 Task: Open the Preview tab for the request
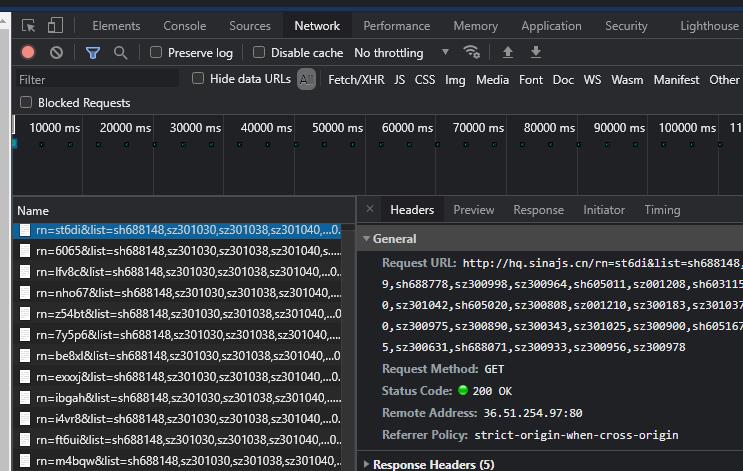473,210
